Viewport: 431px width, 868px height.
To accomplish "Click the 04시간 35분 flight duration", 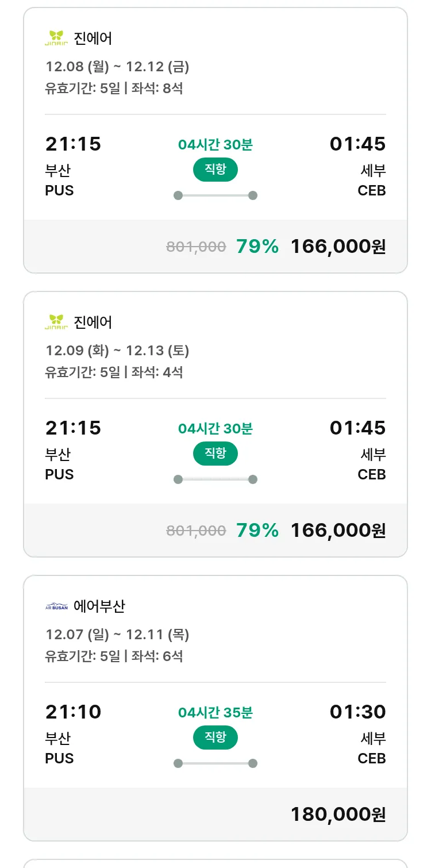I will tap(215, 713).
